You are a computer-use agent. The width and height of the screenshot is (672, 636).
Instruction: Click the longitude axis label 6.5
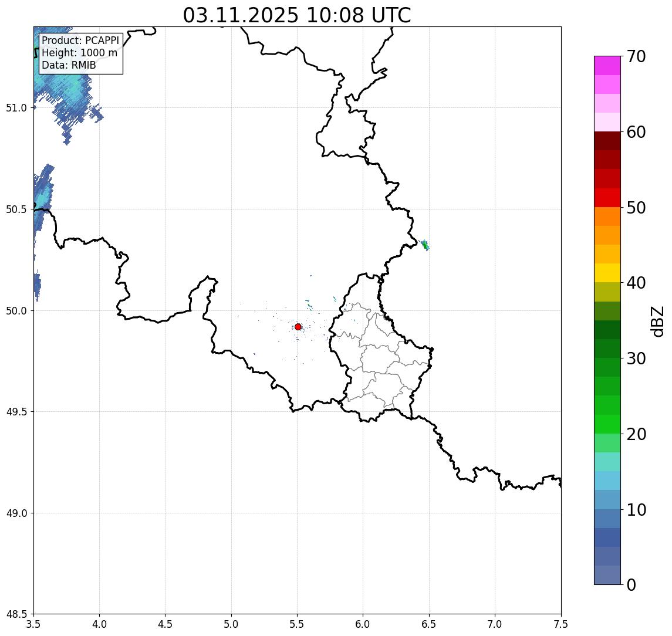click(429, 624)
